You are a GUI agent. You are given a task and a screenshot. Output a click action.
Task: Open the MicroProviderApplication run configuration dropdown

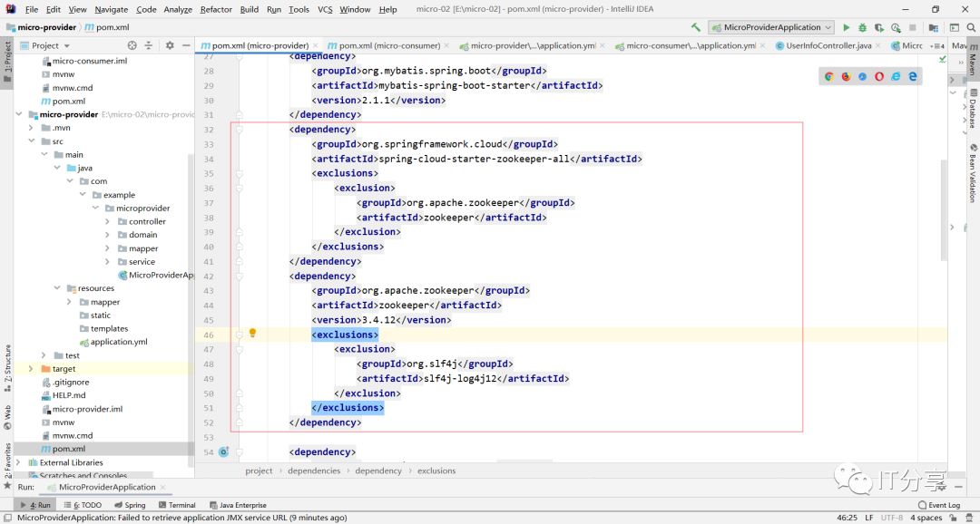pos(772,27)
